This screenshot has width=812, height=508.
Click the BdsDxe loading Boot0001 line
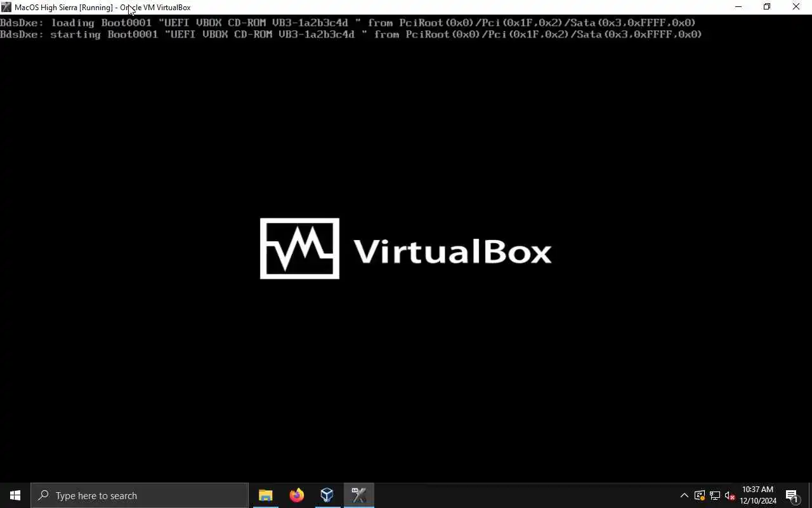point(348,23)
